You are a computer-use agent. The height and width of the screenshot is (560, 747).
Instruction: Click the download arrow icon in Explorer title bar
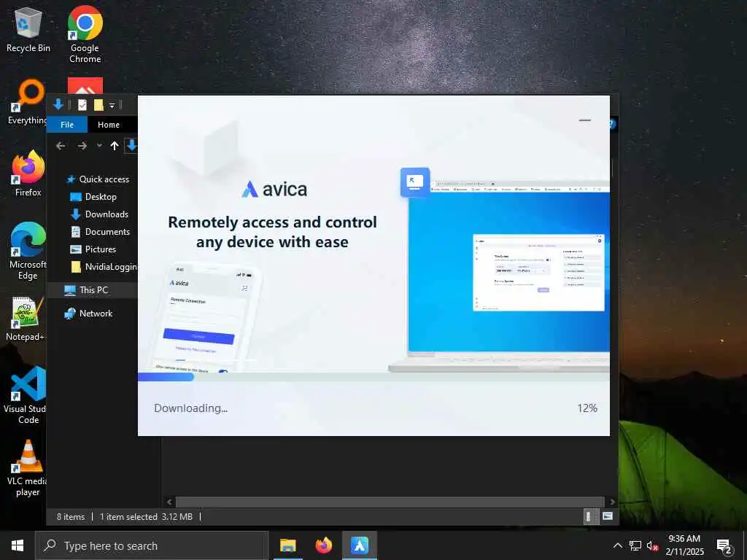click(58, 104)
